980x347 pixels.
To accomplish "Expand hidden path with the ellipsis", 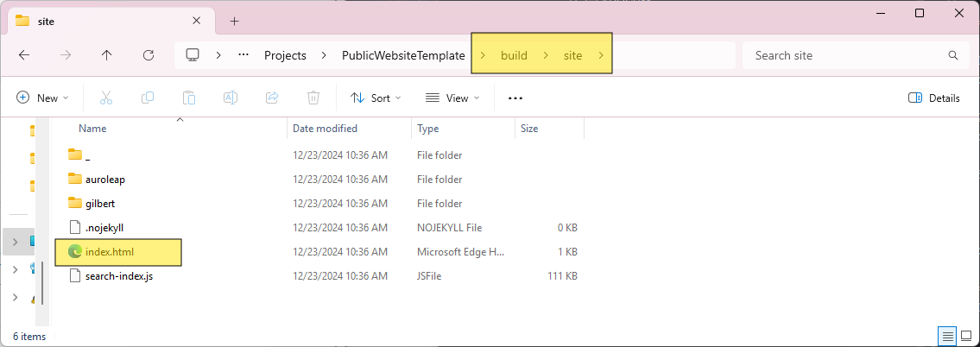I will click(243, 55).
